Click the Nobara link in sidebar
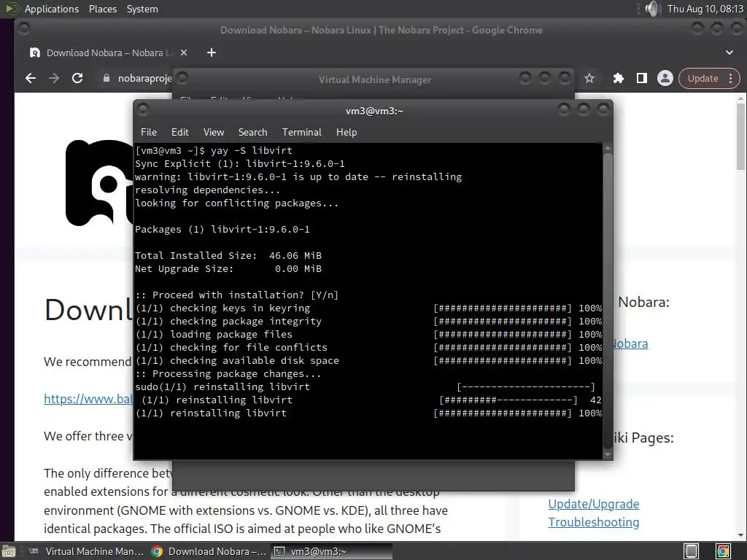 [x=631, y=343]
